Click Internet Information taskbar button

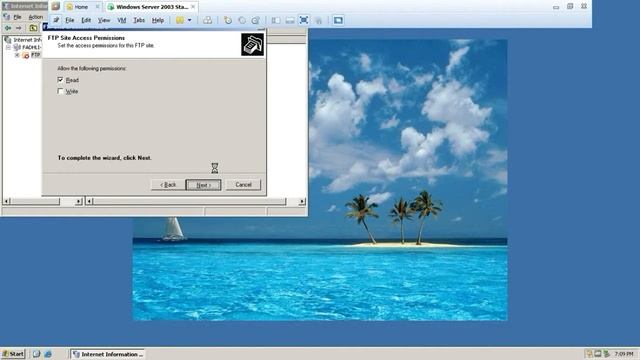(108, 354)
